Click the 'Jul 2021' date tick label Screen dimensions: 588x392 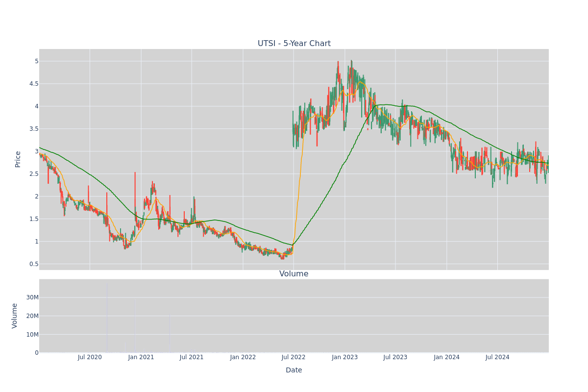tap(192, 357)
